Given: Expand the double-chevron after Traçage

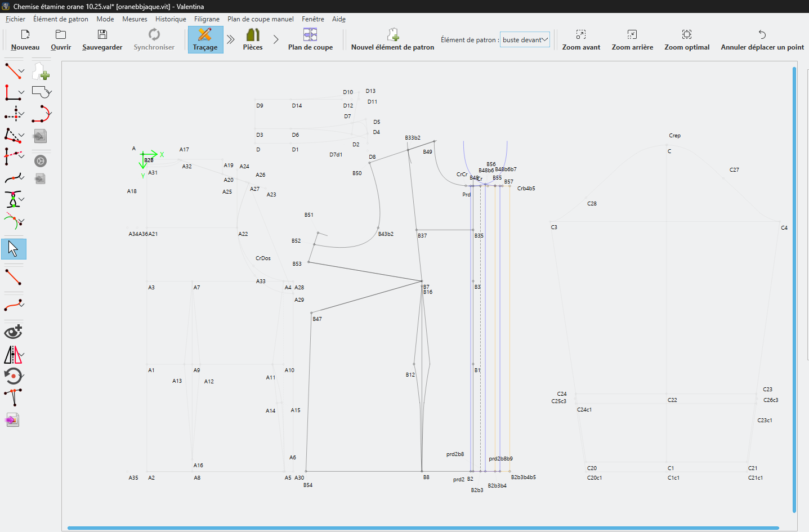Looking at the screenshot, I should tap(231, 40).
